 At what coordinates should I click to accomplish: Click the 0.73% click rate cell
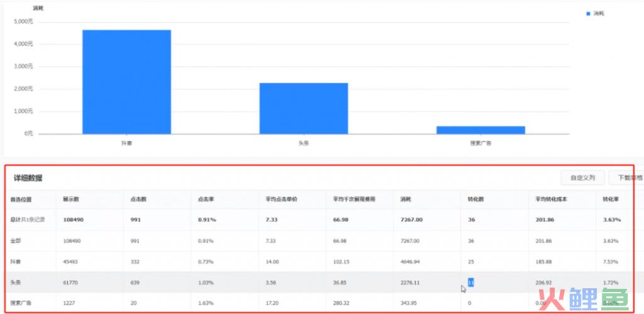coord(206,262)
